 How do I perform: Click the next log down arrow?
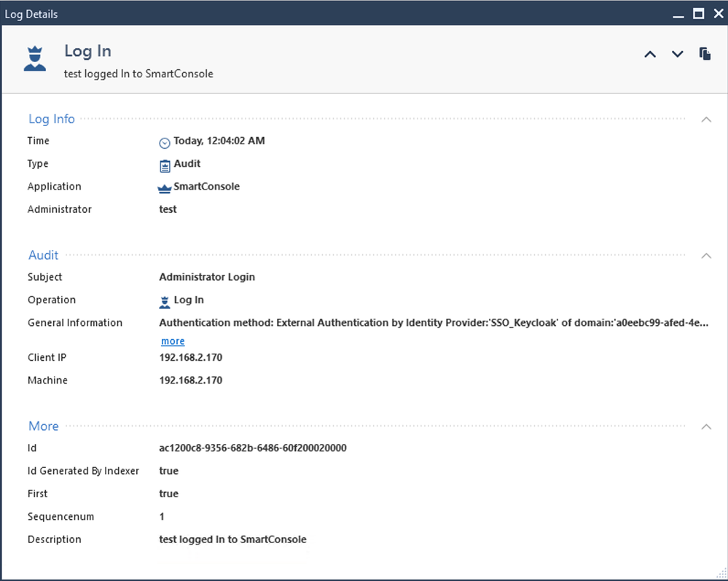[x=678, y=54]
